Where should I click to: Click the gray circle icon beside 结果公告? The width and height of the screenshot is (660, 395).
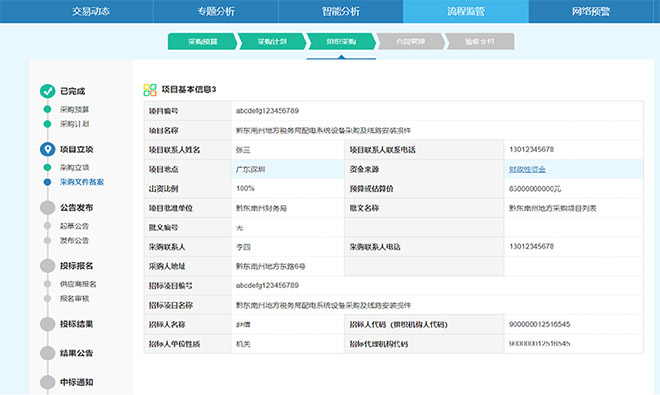pyautogui.click(x=48, y=353)
